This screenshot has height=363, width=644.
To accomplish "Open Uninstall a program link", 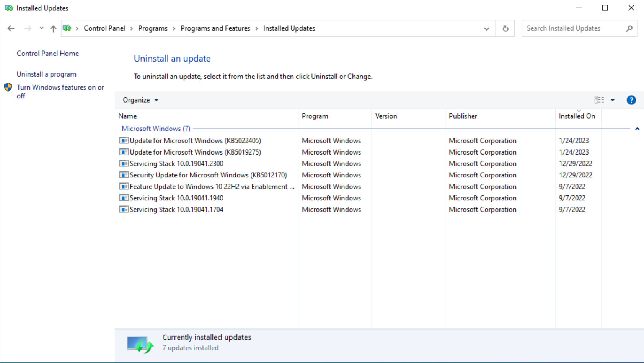I will coord(46,74).
